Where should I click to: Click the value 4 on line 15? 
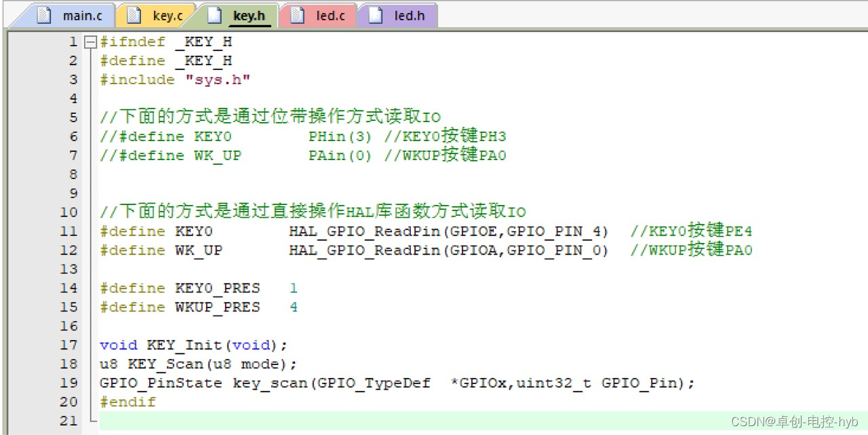pos(294,307)
